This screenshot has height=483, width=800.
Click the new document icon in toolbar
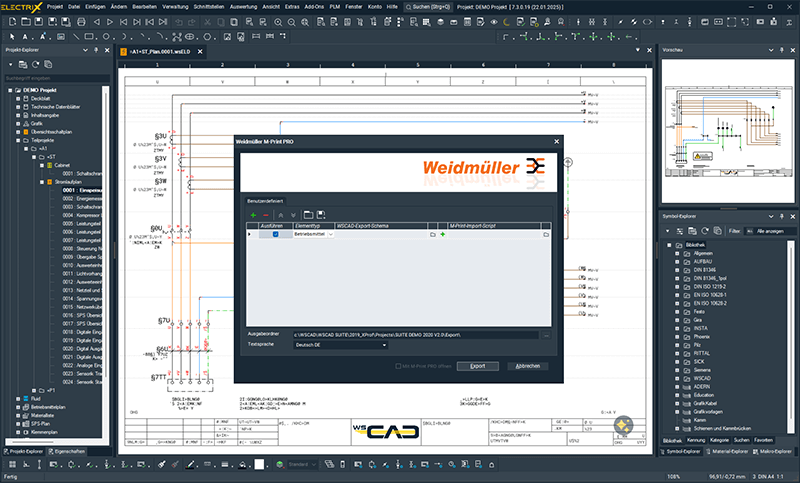[x=13, y=22]
